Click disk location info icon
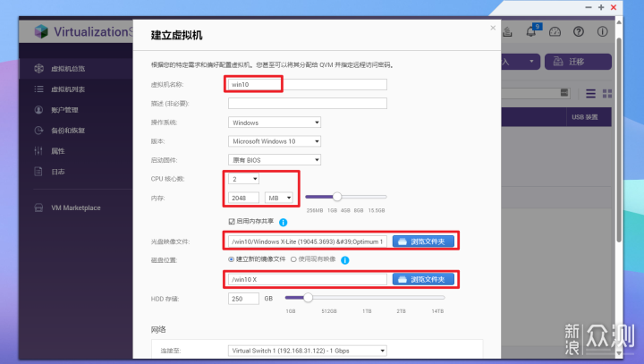Image resolution: width=644 pixels, height=364 pixels. tap(345, 260)
